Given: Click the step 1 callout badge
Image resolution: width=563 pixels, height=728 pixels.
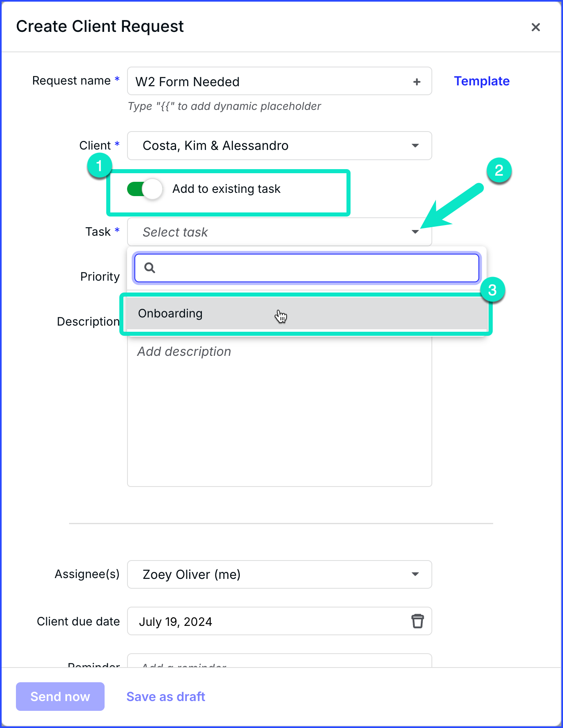Looking at the screenshot, I should click(x=99, y=166).
